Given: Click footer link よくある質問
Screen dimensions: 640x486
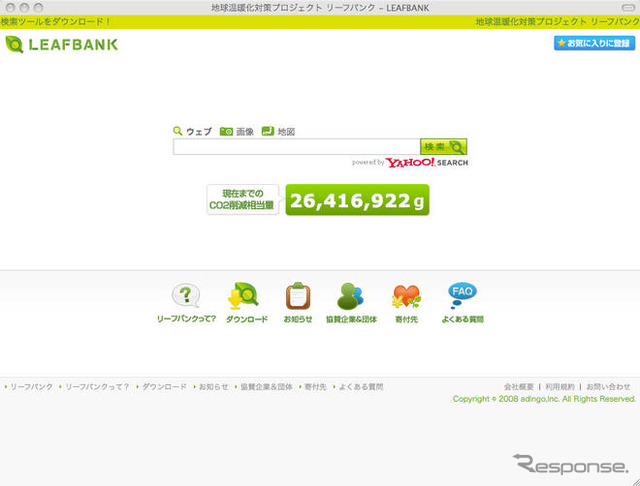Looking at the screenshot, I should click(360, 386).
